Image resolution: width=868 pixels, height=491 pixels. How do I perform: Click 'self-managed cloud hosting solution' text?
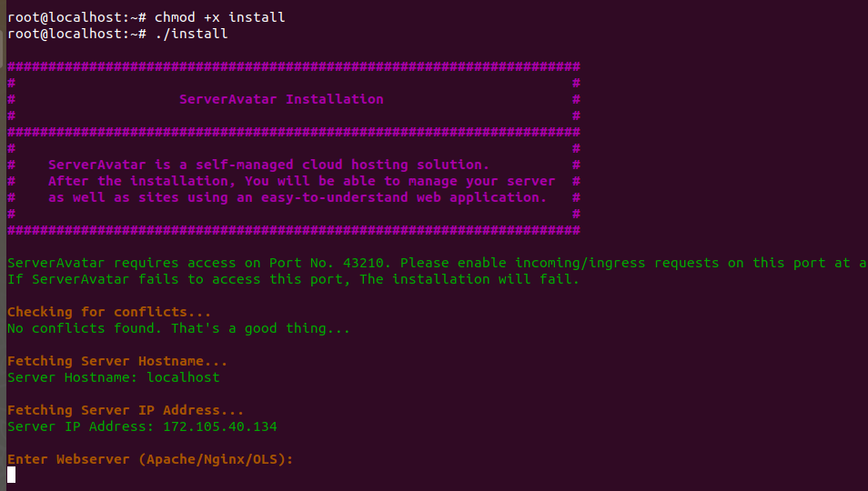click(x=338, y=165)
